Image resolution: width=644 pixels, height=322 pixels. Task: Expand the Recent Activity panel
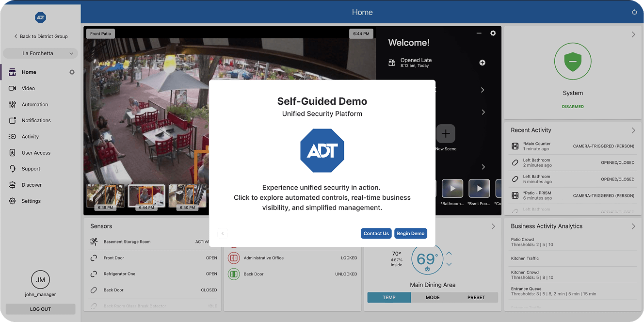[x=633, y=130]
